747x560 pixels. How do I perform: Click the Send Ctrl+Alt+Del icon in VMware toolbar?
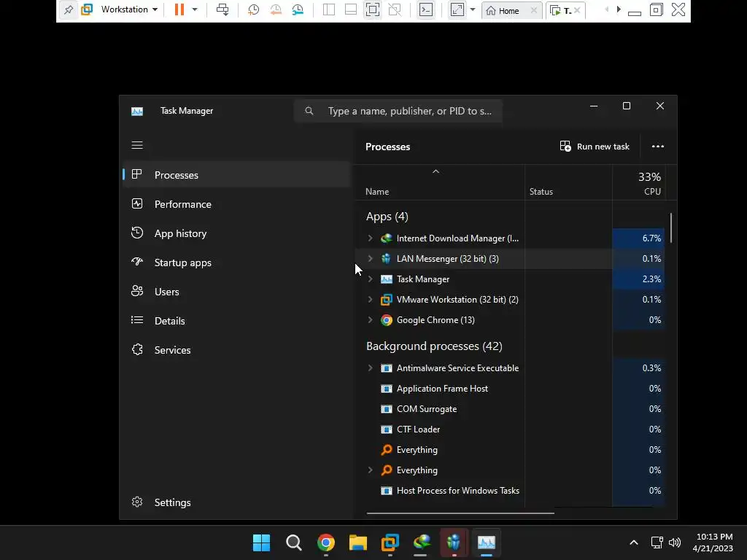click(222, 9)
